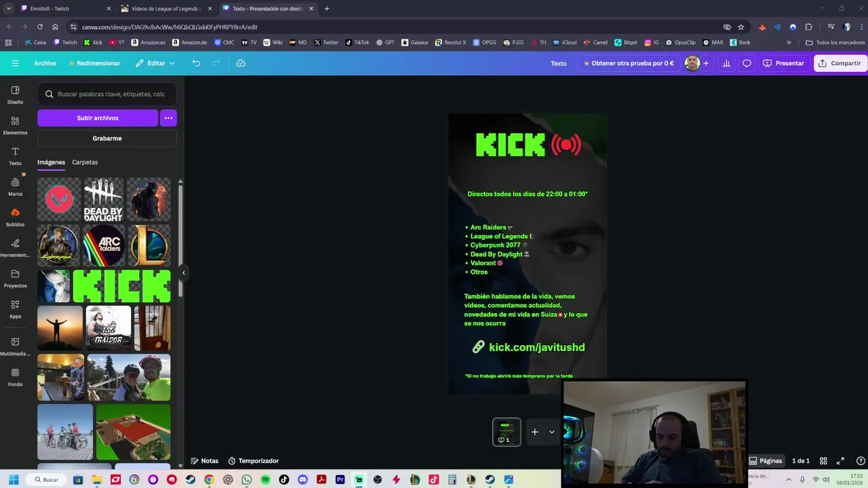
Task: Bookmark this page with the star icon
Action: (741, 27)
